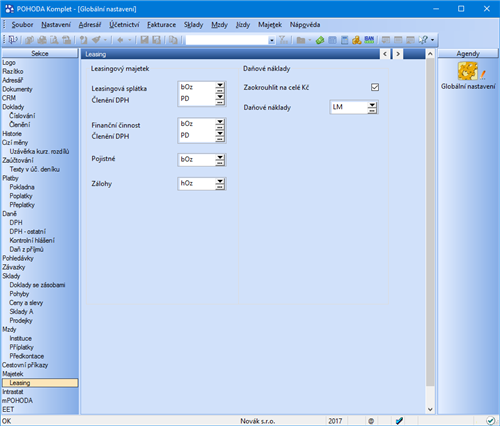500x426 pixels.
Task: Go to previous section with left arrow button
Action: 385,54
